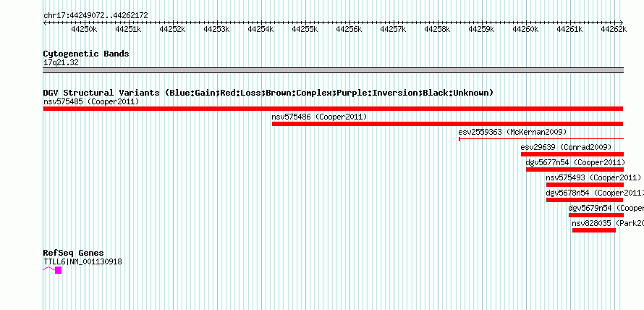Viewport: 644px width, 310px height.
Task: Open the nsv575486 (Cooper2011) variant label
Action: coord(319,117)
